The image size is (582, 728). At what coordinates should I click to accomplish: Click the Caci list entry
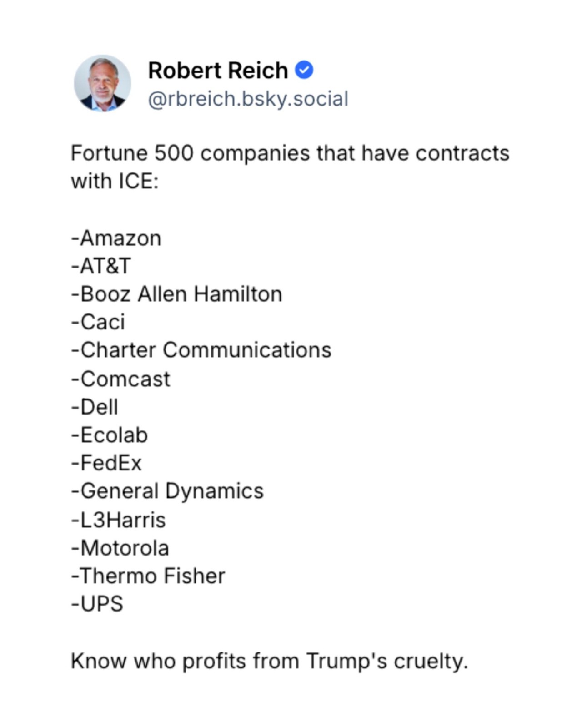[98, 322]
